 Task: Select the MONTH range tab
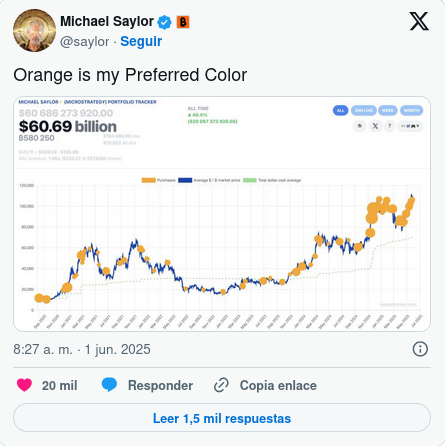411,110
